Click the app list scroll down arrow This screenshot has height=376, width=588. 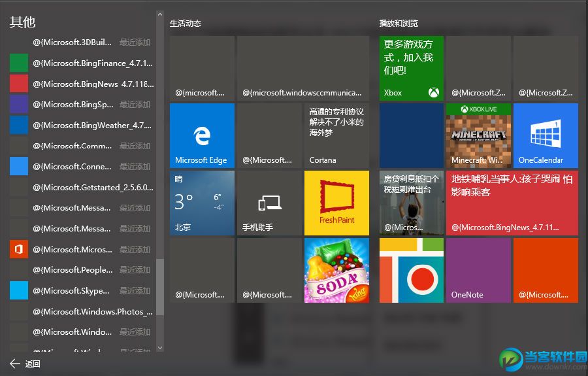point(160,348)
